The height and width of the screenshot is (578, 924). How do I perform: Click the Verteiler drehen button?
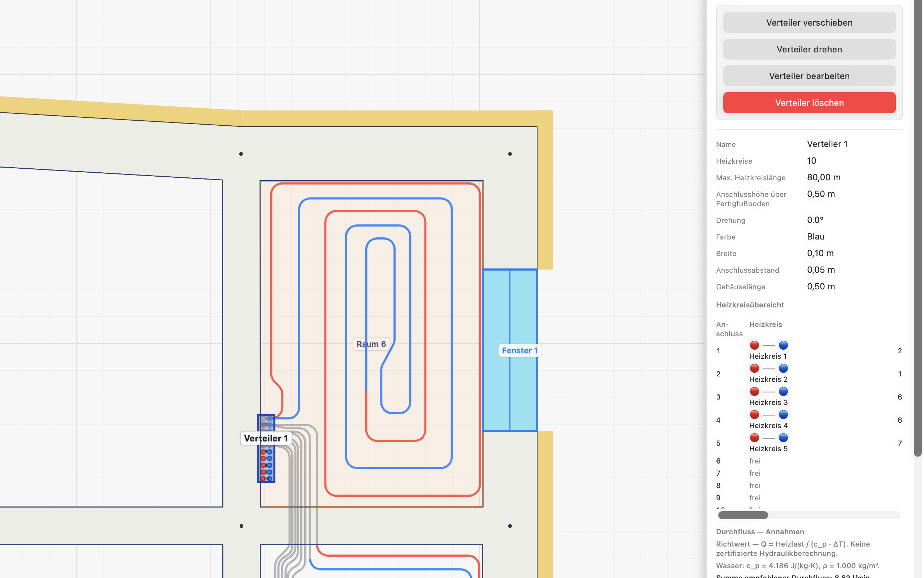click(x=809, y=49)
